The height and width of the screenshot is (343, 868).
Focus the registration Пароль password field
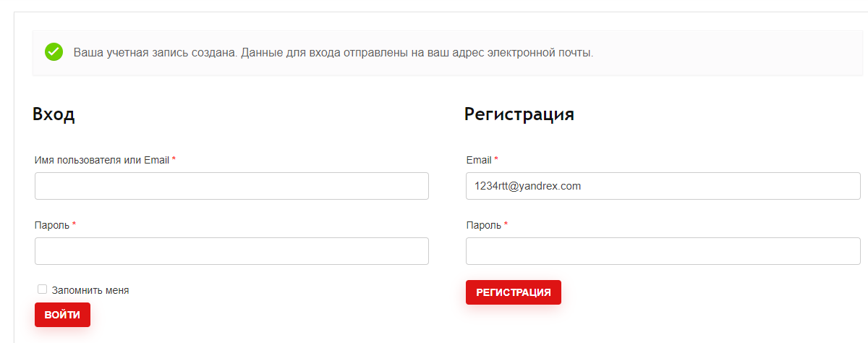(x=663, y=251)
